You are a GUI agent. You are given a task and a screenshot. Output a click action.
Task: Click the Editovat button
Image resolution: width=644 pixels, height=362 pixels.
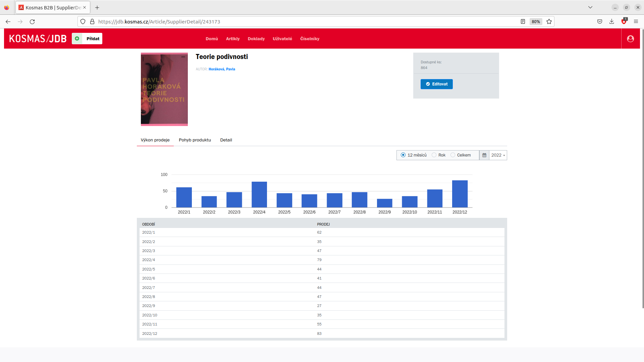coord(436,84)
